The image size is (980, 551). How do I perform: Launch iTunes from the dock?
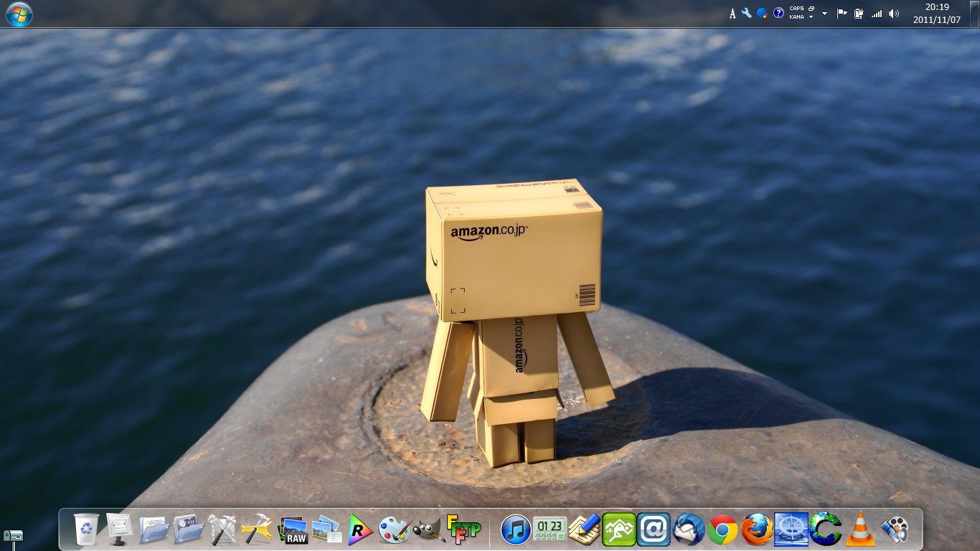515,530
